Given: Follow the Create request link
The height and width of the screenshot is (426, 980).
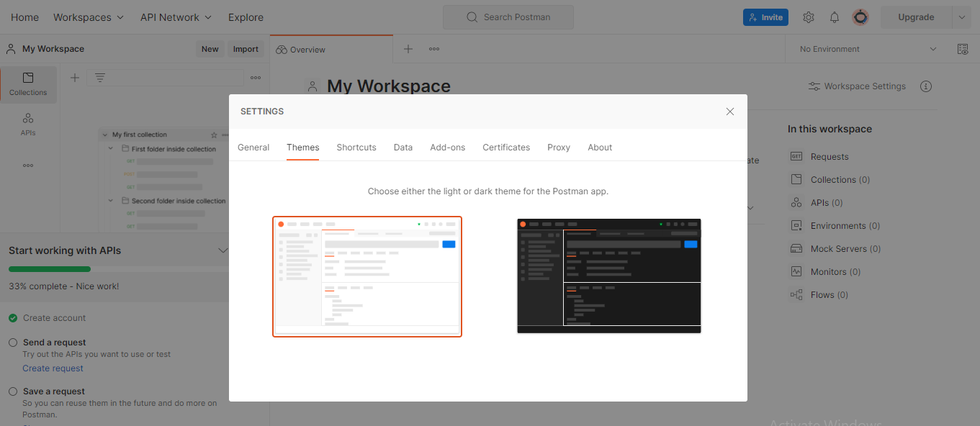Looking at the screenshot, I should (53, 368).
